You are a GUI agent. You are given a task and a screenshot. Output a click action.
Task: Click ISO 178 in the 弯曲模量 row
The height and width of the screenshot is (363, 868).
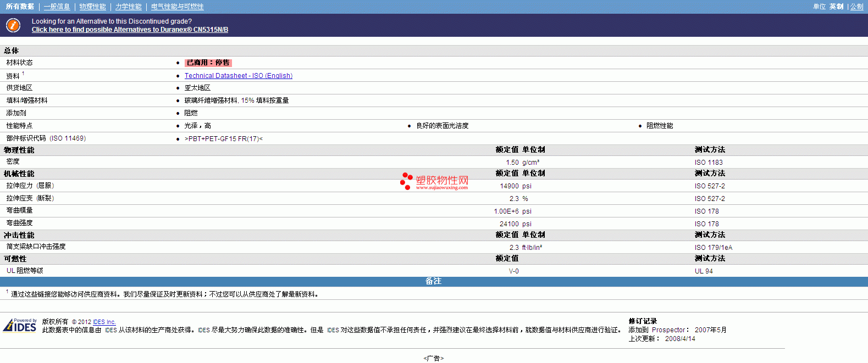point(706,211)
